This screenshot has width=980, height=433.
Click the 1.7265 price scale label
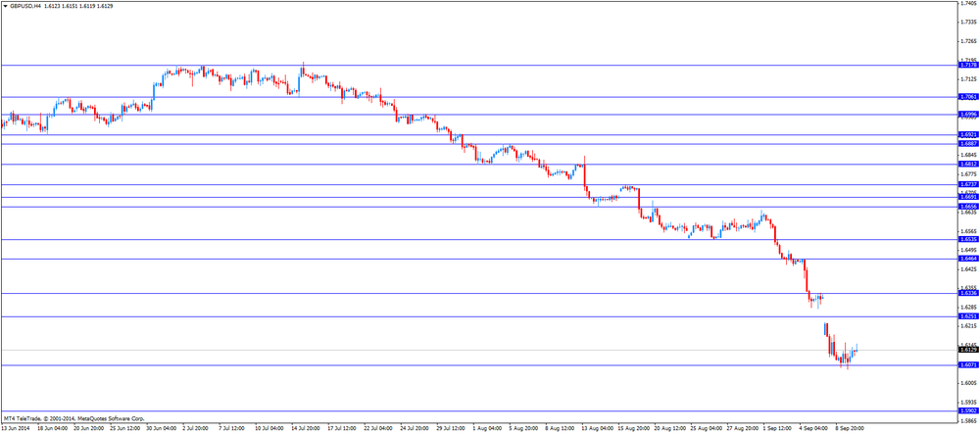967,41
